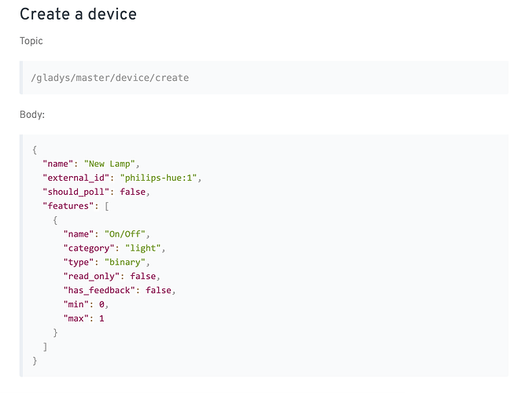
Task: Click the closing square bracket of features
Action: coord(45,347)
